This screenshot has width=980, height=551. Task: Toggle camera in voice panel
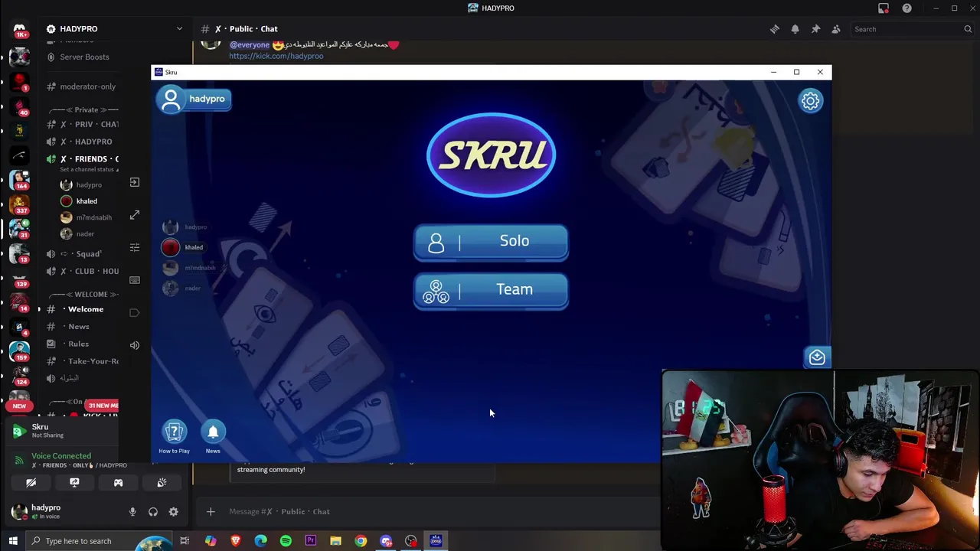(31, 483)
